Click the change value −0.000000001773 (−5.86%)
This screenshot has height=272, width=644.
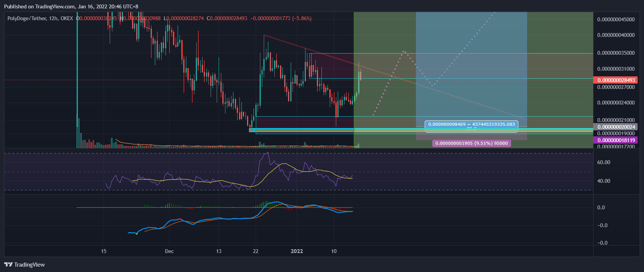[x=281, y=18]
